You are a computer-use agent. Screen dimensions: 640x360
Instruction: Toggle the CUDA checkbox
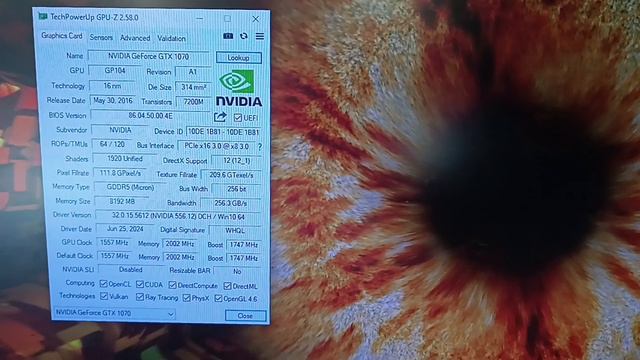click(140, 284)
